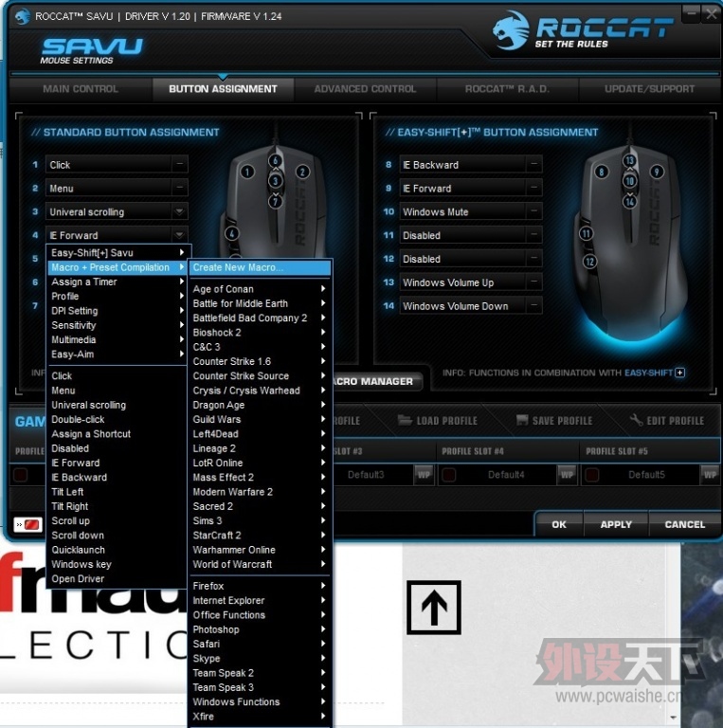Choose Windows Functions macro preset
The height and width of the screenshot is (728, 723).
(x=260, y=702)
